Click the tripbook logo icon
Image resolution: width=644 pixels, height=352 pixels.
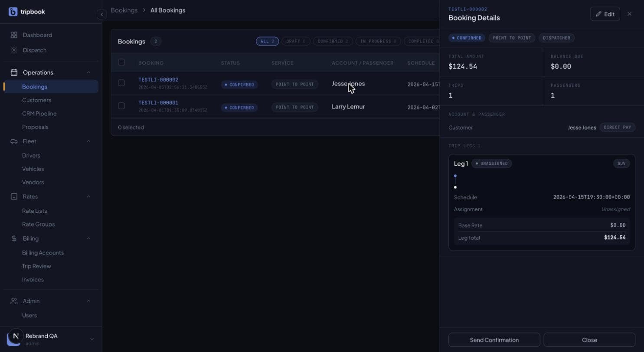13,12
